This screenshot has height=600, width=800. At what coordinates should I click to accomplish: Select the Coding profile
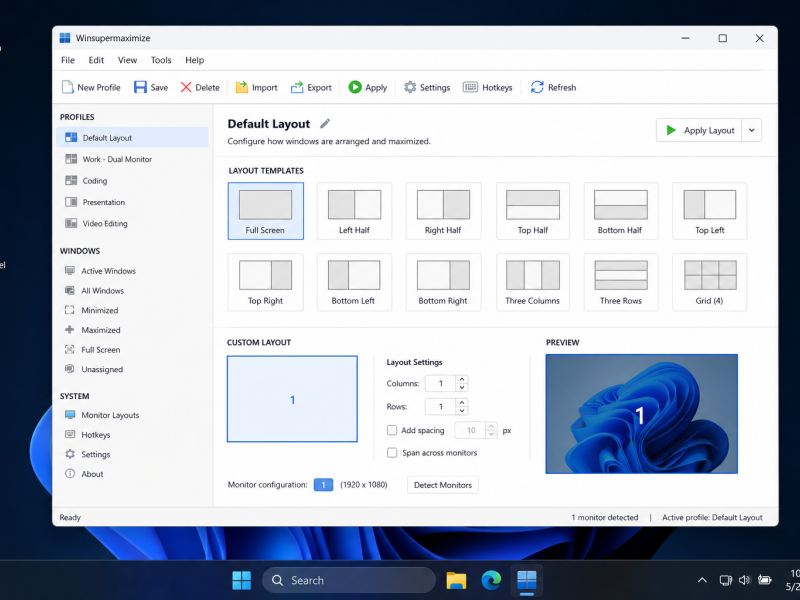[132, 181]
